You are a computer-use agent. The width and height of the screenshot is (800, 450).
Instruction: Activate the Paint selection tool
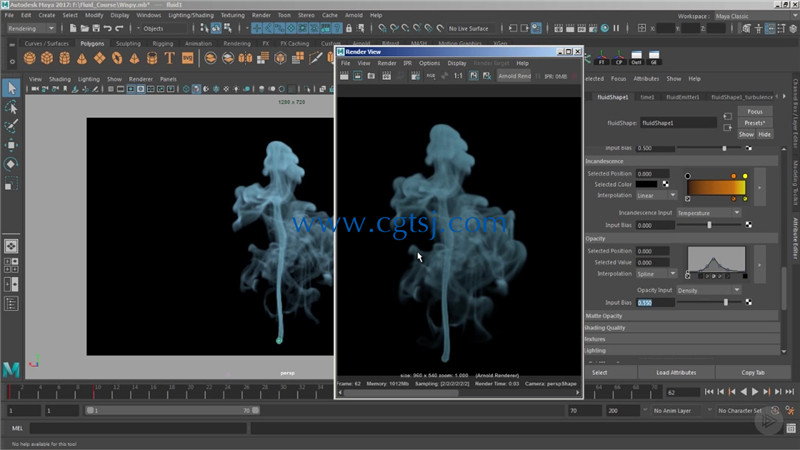[11, 126]
